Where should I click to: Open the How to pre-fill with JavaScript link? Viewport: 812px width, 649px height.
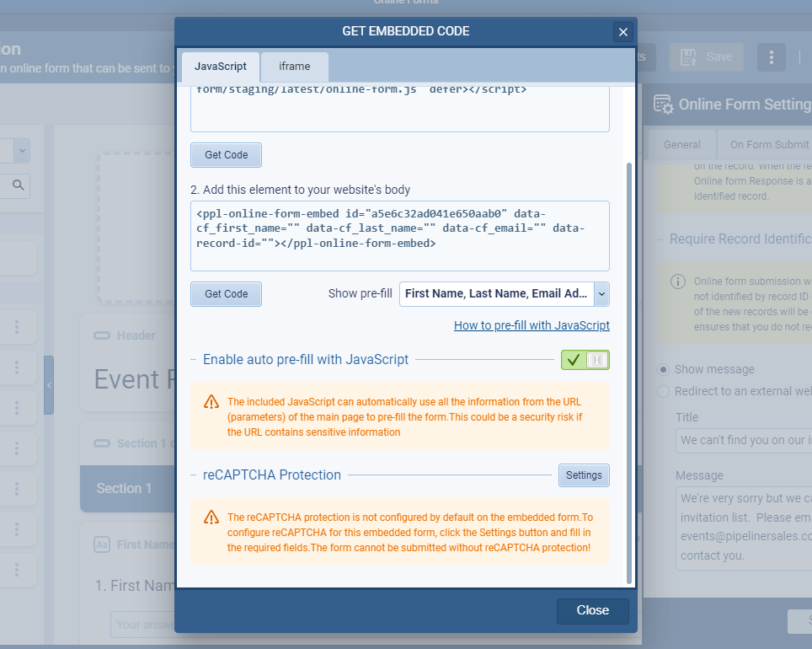pos(532,325)
